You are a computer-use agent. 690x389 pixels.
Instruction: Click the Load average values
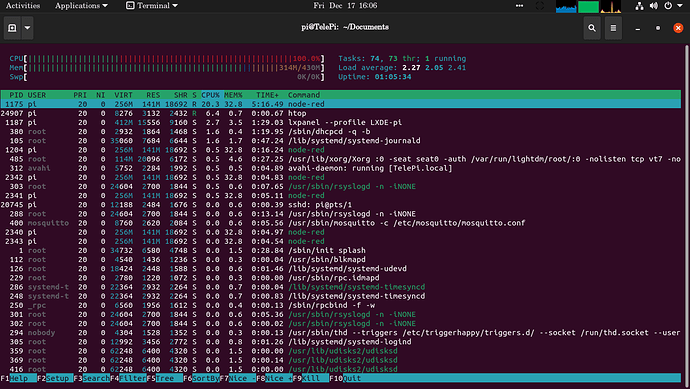[434, 68]
